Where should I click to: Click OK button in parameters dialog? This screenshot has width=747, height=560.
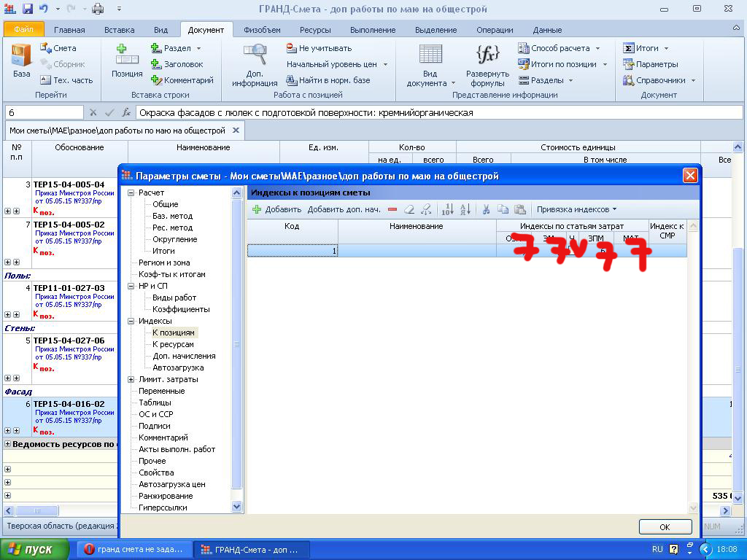click(x=665, y=526)
